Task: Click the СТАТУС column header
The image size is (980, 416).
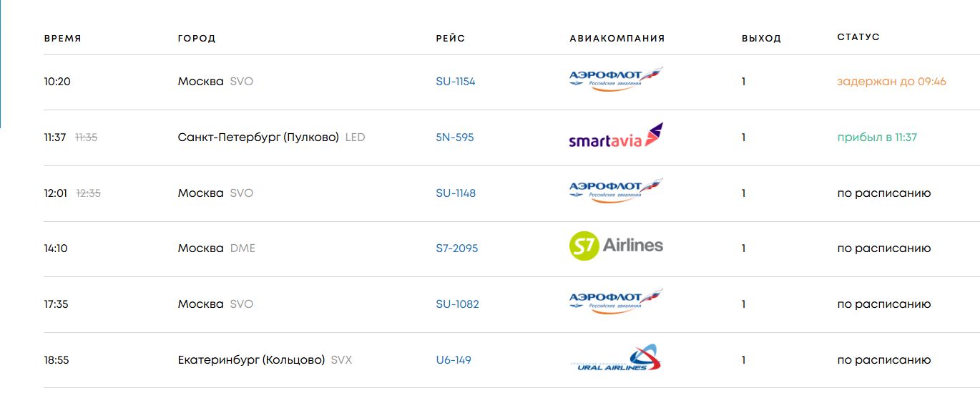Action: (x=858, y=37)
